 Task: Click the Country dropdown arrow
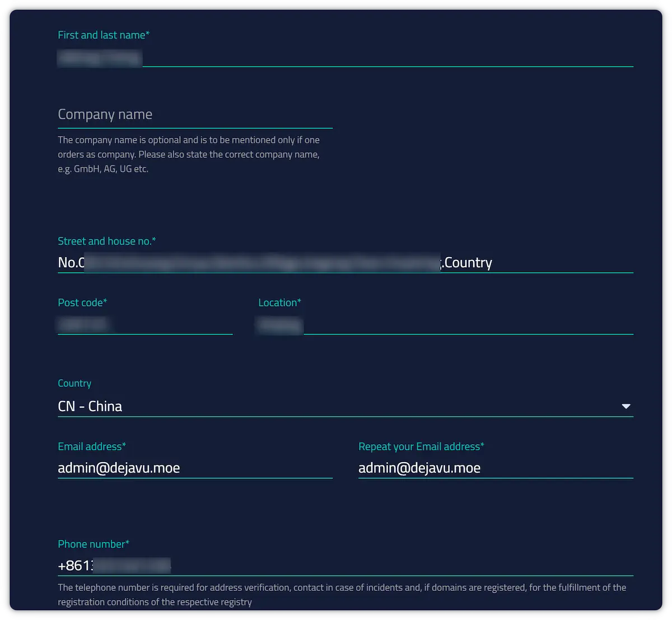626,406
